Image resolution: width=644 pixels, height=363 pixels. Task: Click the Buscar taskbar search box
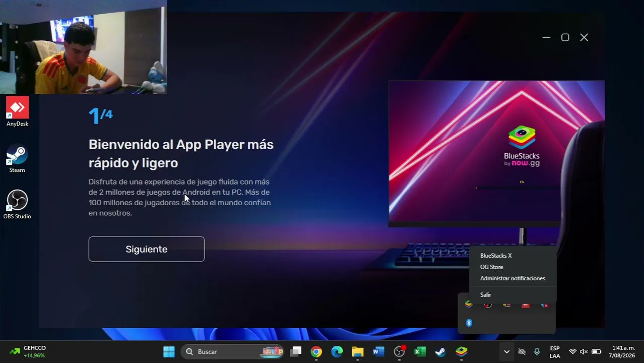coord(233,351)
